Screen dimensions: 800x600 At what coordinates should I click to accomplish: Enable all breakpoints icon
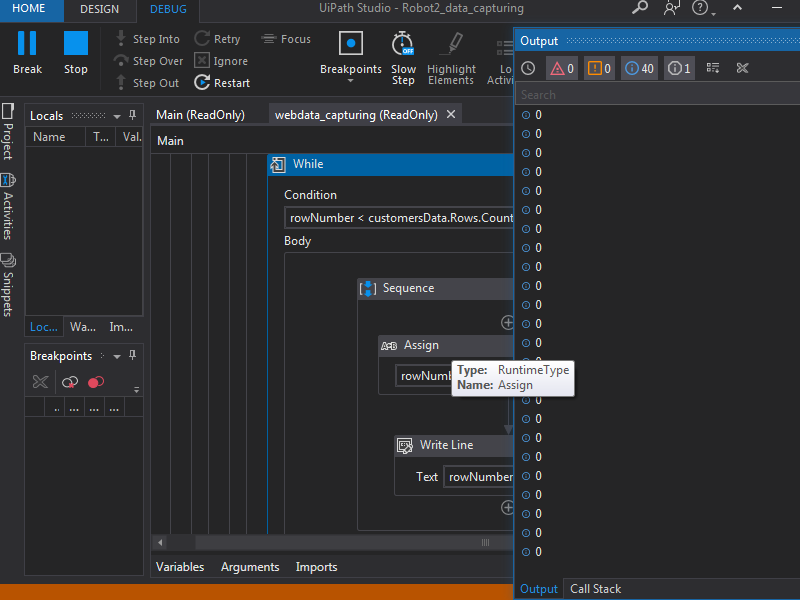tap(70, 382)
